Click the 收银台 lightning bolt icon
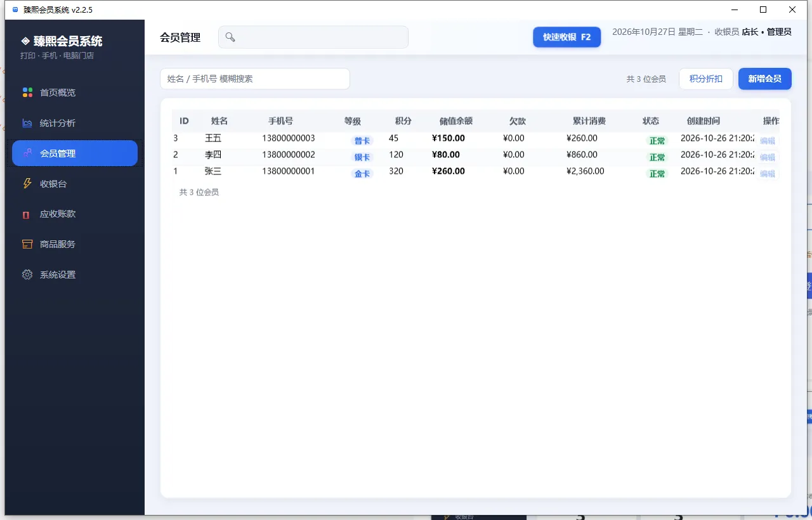 click(x=27, y=184)
